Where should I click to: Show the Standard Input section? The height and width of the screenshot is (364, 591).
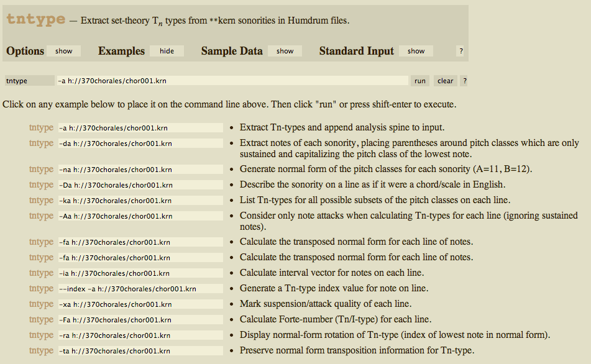(x=416, y=51)
